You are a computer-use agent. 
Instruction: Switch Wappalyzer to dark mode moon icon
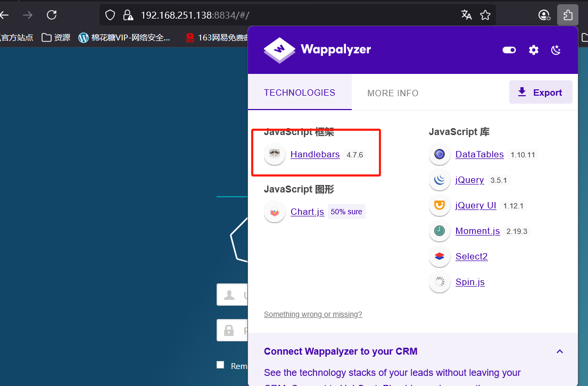point(556,50)
